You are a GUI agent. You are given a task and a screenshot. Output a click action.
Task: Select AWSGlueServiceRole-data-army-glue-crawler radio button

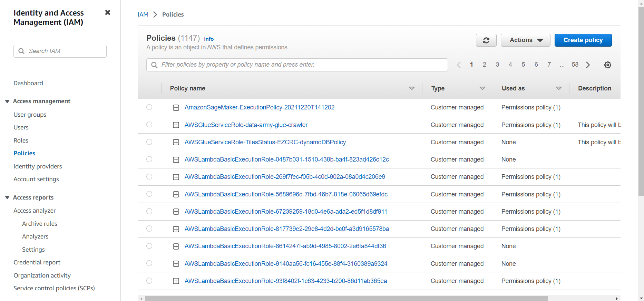tap(149, 124)
